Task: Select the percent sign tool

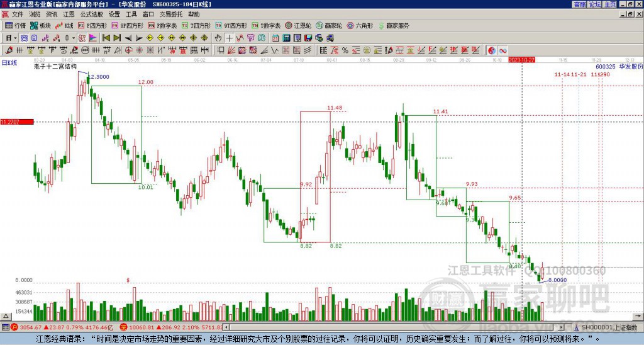Action: point(345,50)
